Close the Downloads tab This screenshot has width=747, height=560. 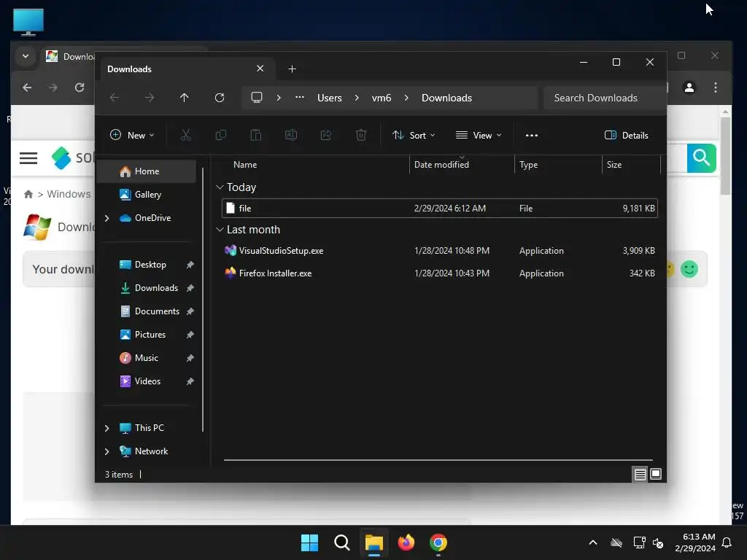click(x=260, y=69)
